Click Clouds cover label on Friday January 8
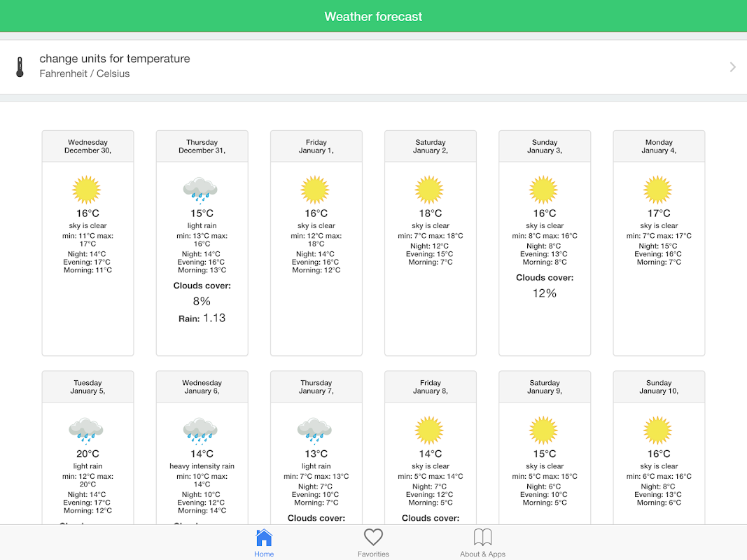 (x=431, y=518)
